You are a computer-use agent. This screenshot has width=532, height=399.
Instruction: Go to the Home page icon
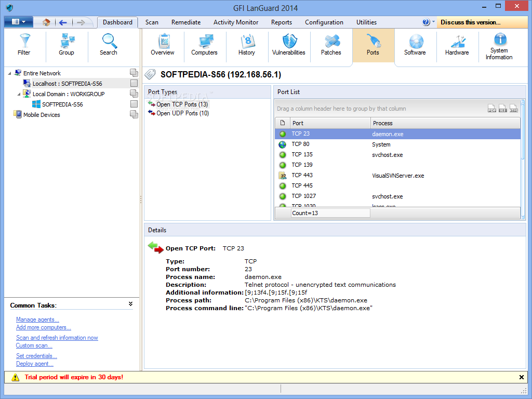(x=46, y=22)
